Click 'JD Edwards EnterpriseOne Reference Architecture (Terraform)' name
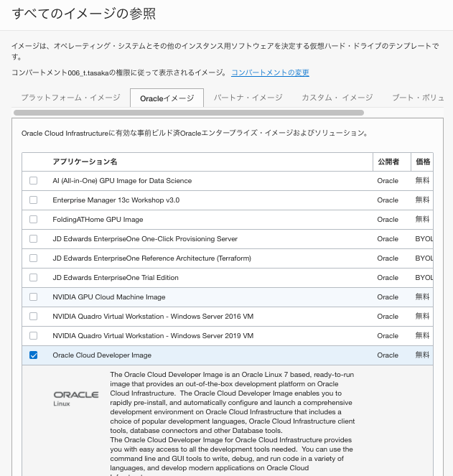Viewport: 453px width, 476px height. click(151, 258)
